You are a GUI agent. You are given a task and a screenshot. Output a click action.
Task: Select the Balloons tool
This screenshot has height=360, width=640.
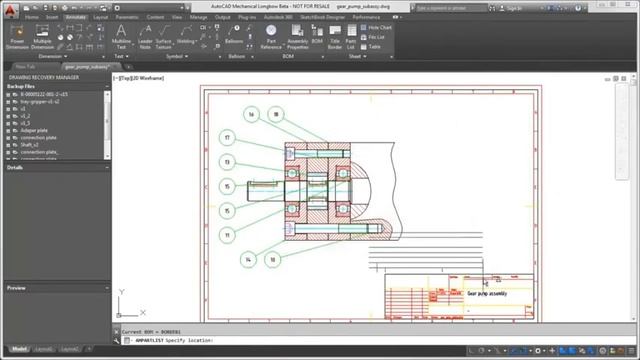234,34
